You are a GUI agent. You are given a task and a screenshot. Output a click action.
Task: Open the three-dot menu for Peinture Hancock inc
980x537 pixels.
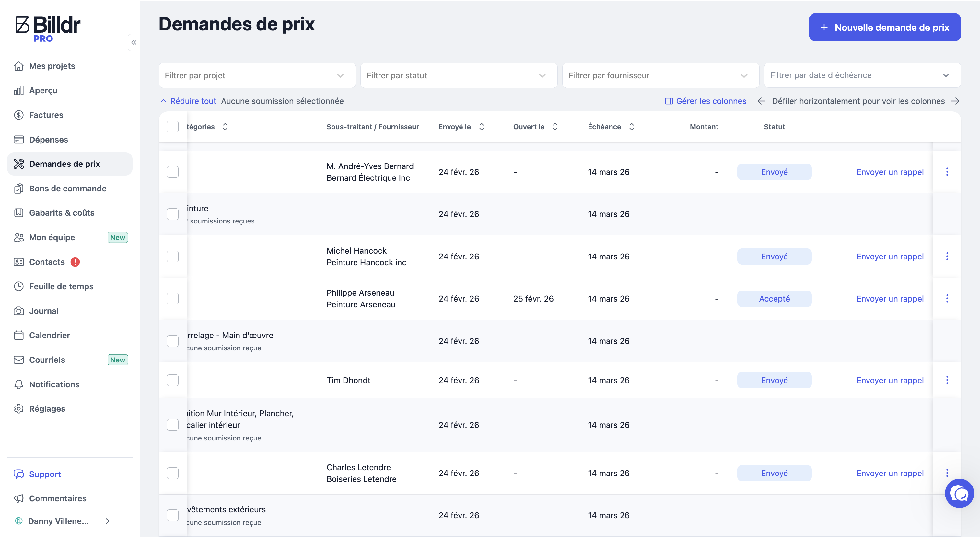tap(947, 256)
